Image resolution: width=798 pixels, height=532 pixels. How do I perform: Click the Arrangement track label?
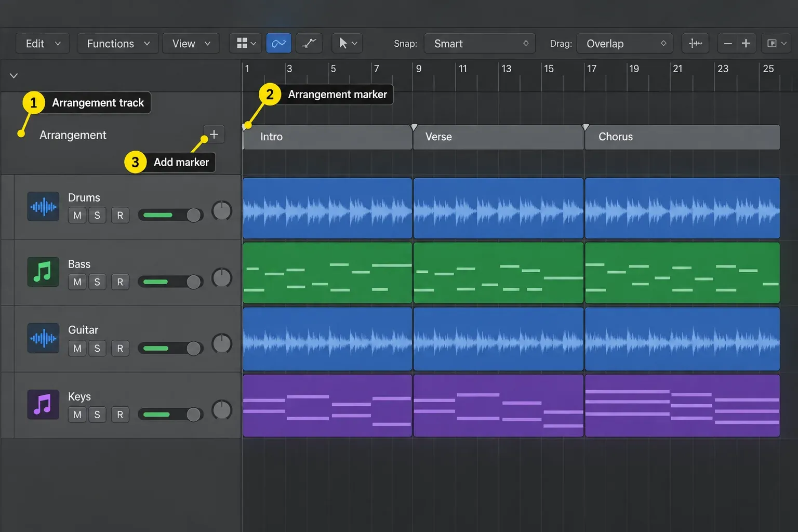pos(73,135)
